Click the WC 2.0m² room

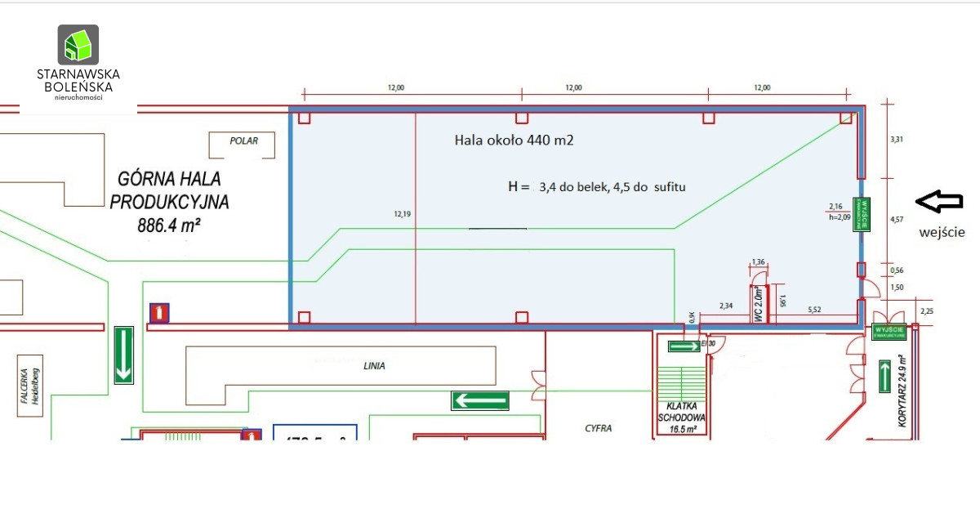(x=759, y=303)
